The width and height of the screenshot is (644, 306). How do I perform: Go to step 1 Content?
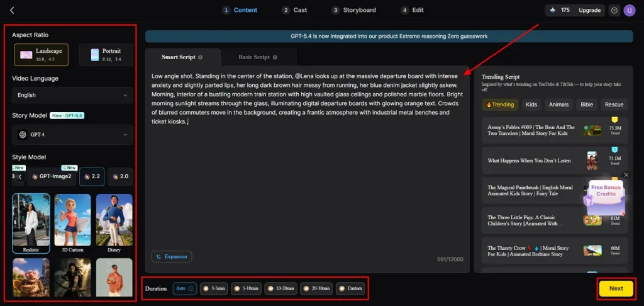click(240, 10)
